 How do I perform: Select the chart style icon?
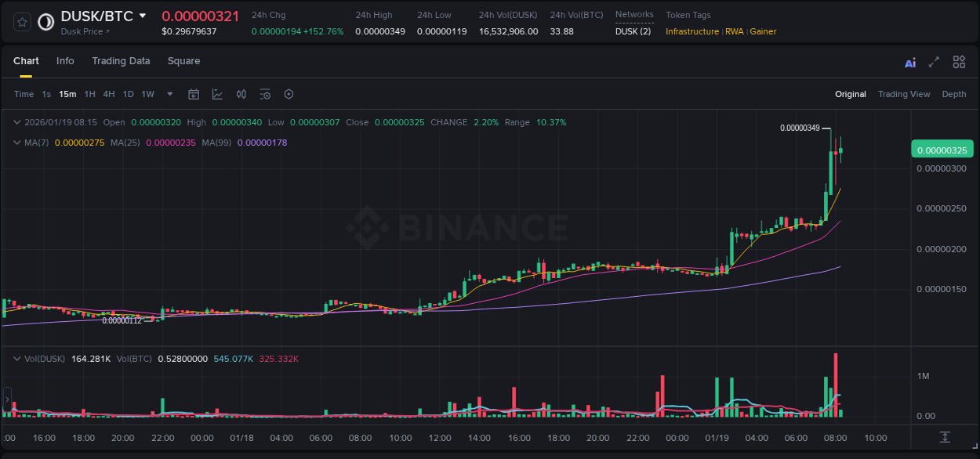coord(217,94)
